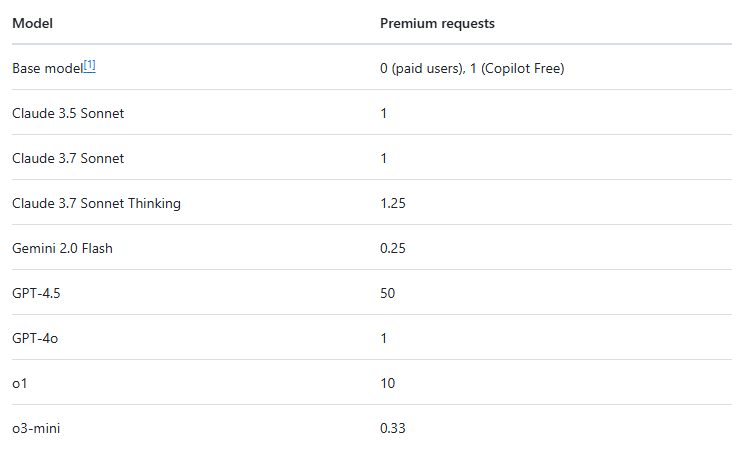Screen dimensions: 750x459
Task: Click the o3-mini model name
Action: pyautogui.click(x=37, y=429)
